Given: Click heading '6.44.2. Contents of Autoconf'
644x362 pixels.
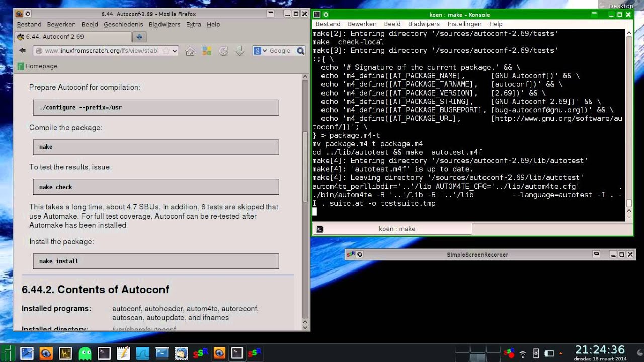Looking at the screenshot, I should (x=95, y=290).
